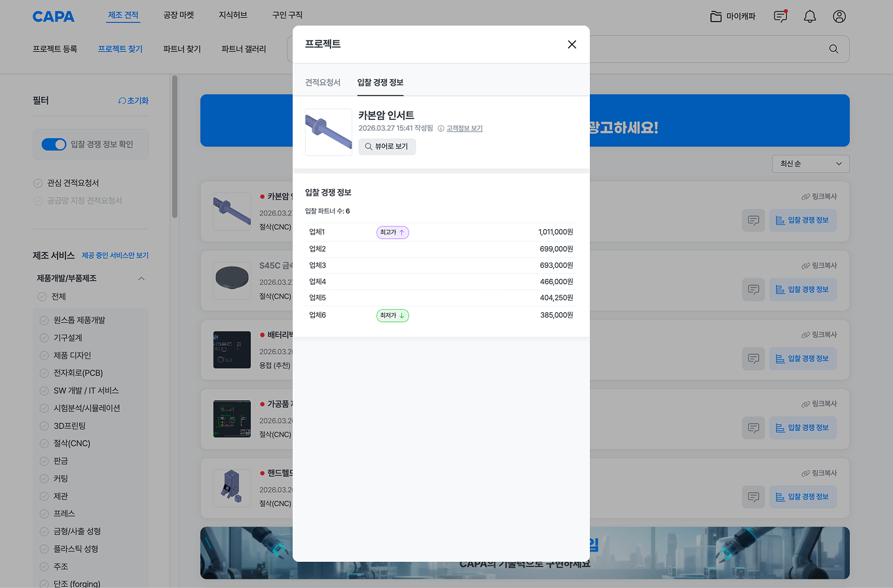The height and width of the screenshot is (588, 893).
Task: Open the user profile icon
Action: coord(839,16)
